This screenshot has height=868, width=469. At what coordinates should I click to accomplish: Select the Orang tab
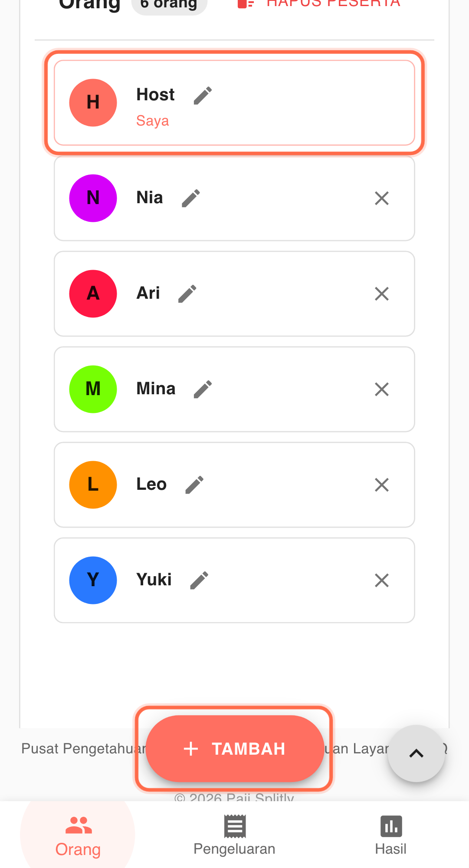coord(78,835)
